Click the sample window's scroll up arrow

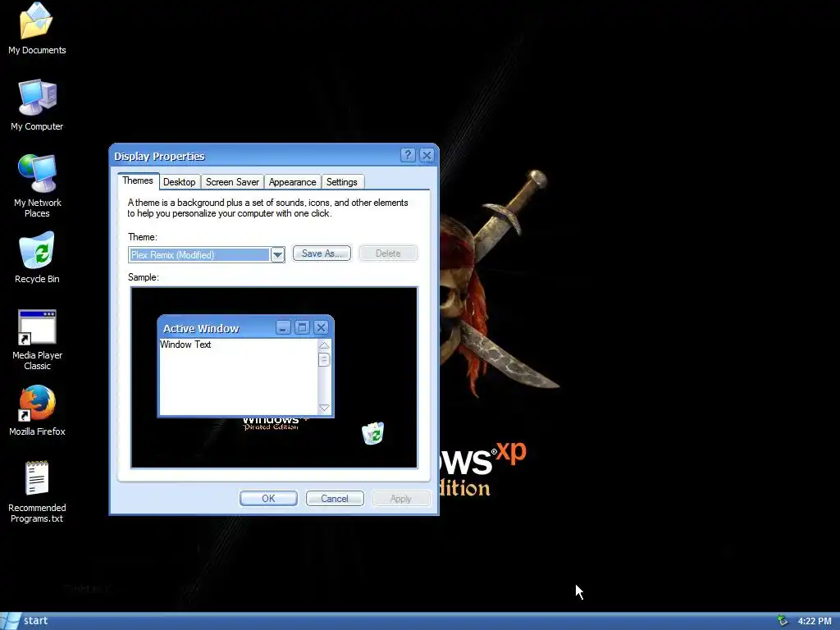pyautogui.click(x=324, y=345)
